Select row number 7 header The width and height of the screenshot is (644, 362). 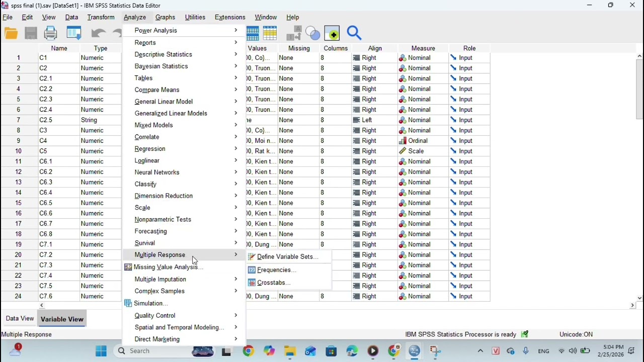click(19, 120)
